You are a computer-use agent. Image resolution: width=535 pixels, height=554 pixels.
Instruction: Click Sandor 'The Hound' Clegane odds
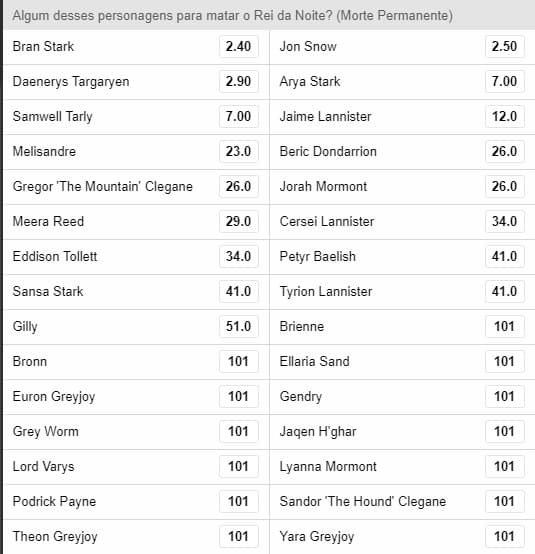(505, 501)
